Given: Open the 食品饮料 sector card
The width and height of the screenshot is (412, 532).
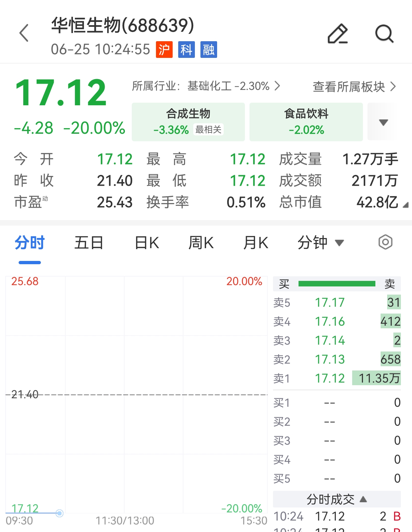Looking at the screenshot, I should coord(306,122).
